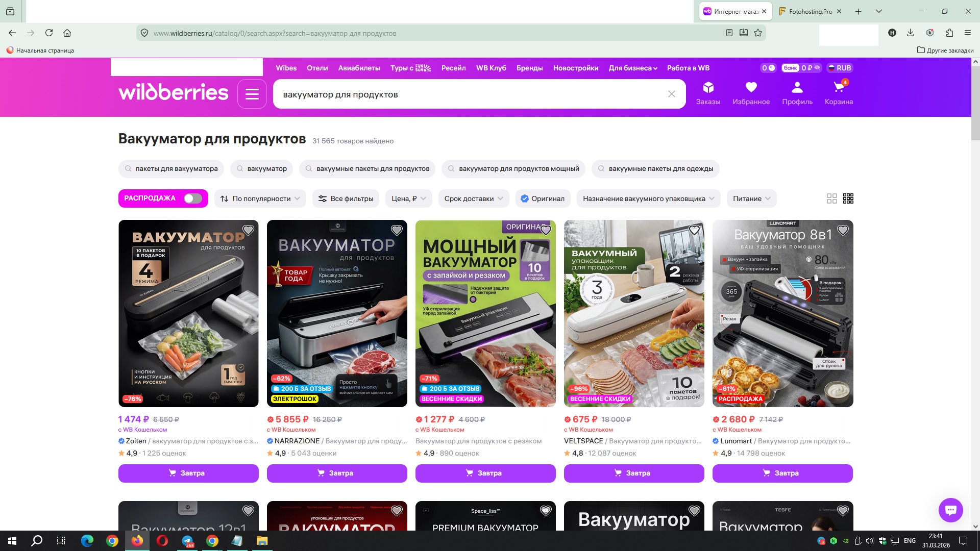Screen dimensions: 980x551
Task: Expand the Срок доставки dropdown
Action: click(473, 198)
